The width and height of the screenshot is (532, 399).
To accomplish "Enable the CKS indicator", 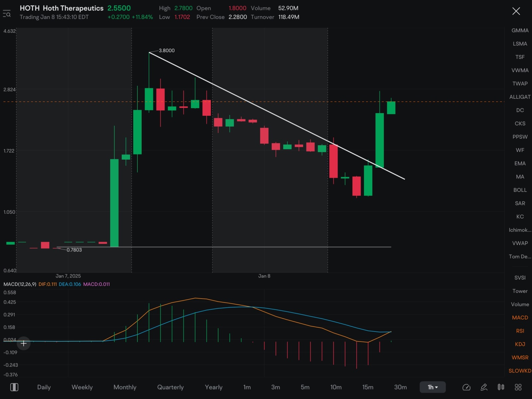I will coord(520,123).
